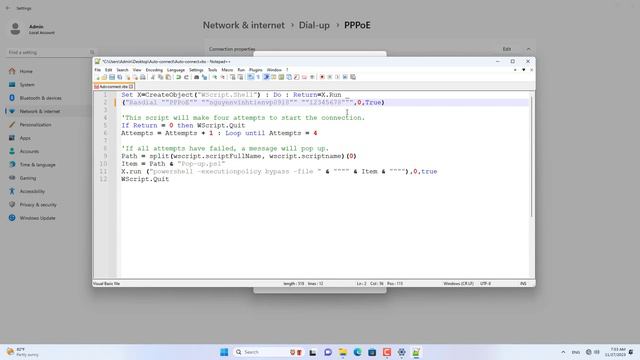
Task: Click Windows (CR LF) in status bar
Action: [458, 283]
